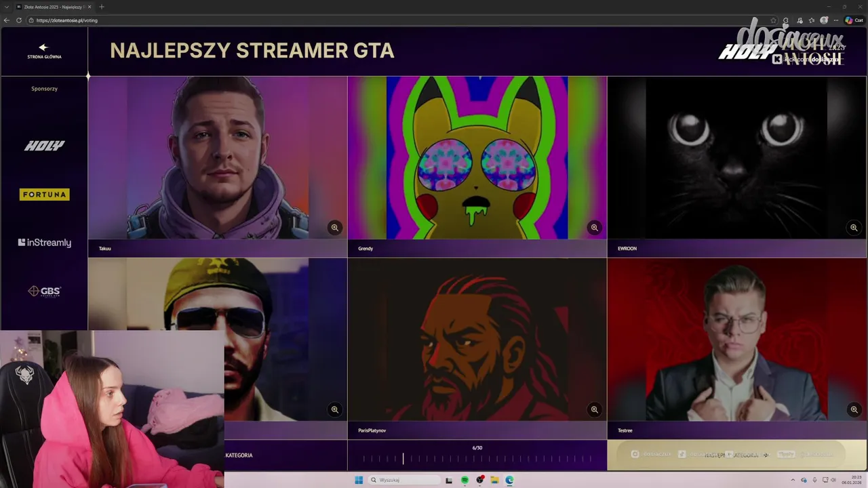This screenshot has height=488, width=868.
Task: Click magnifier icon on Testree's photo
Action: (854, 409)
